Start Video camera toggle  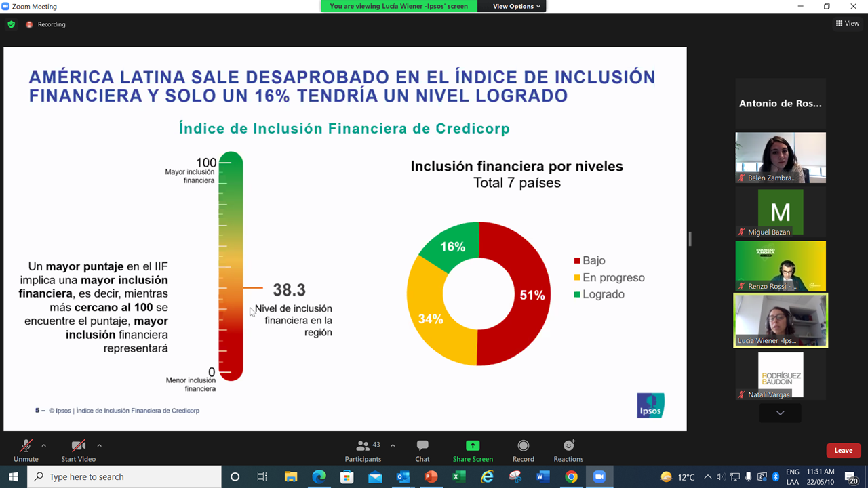(x=78, y=450)
